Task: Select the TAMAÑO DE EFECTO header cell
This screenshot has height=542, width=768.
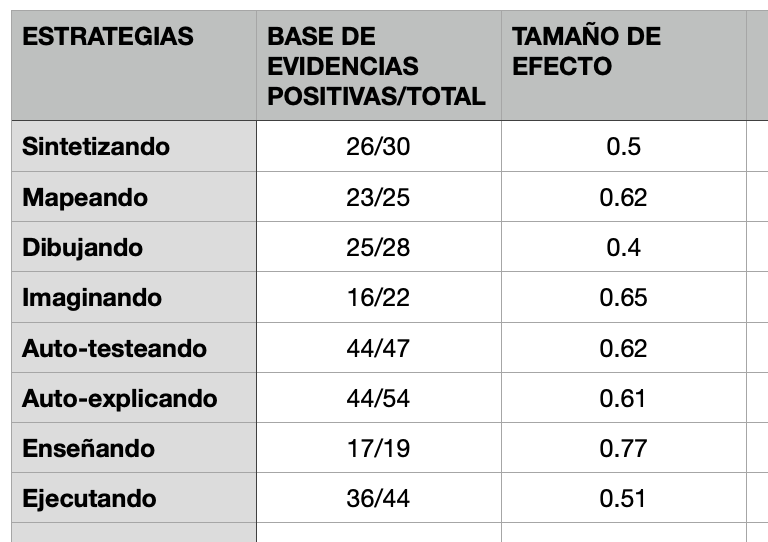Action: tap(586, 52)
